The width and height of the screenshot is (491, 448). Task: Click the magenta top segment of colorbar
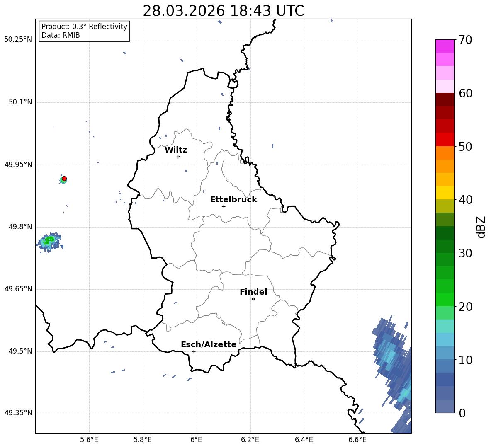click(445, 46)
